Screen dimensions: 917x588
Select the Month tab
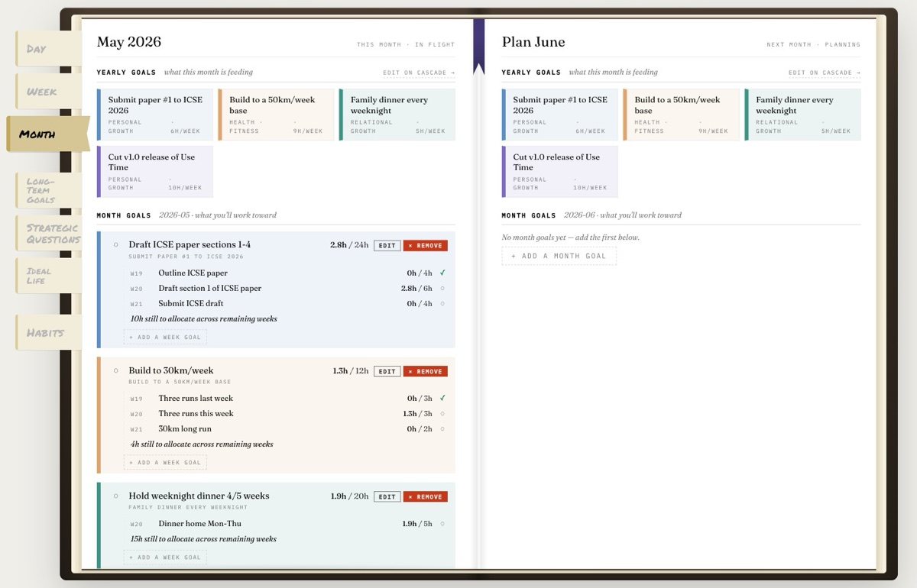(47, 134)
